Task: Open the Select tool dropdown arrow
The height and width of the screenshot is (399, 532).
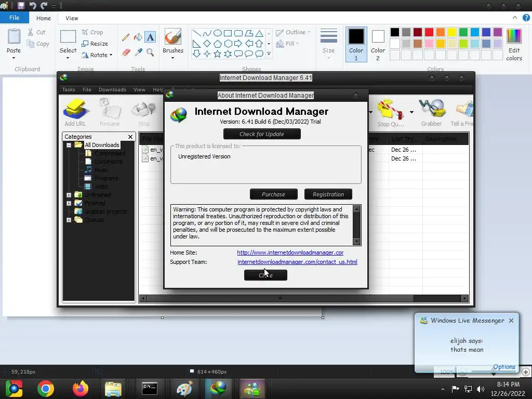Action: (x=68, y=58)
